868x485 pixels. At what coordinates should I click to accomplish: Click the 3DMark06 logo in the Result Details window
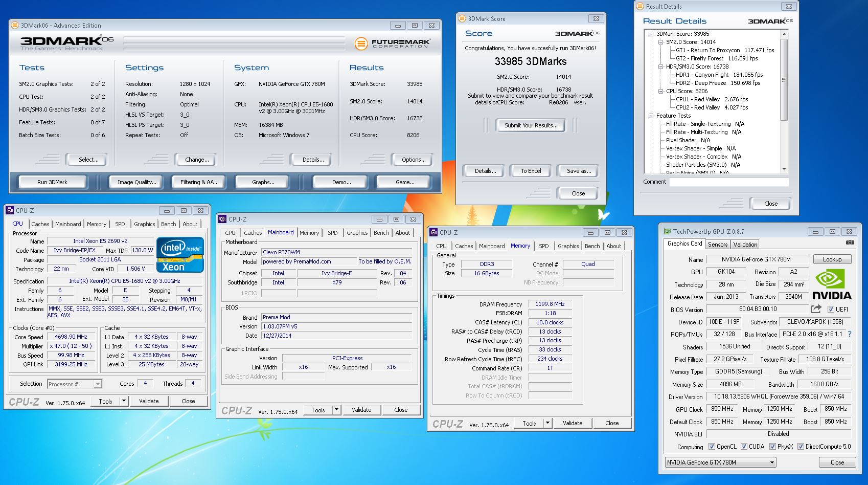[770, 21]
